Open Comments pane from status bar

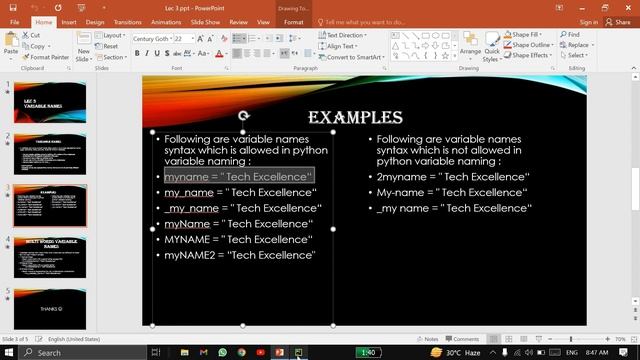click(462, 339)
